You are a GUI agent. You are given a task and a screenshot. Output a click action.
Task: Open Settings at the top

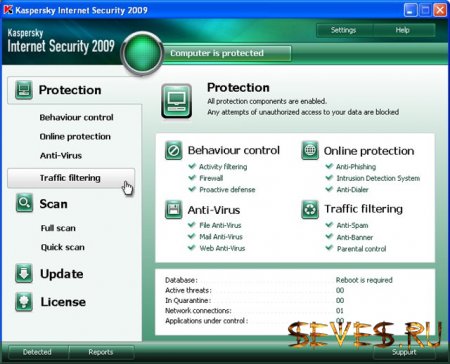[x=344, y=30]
